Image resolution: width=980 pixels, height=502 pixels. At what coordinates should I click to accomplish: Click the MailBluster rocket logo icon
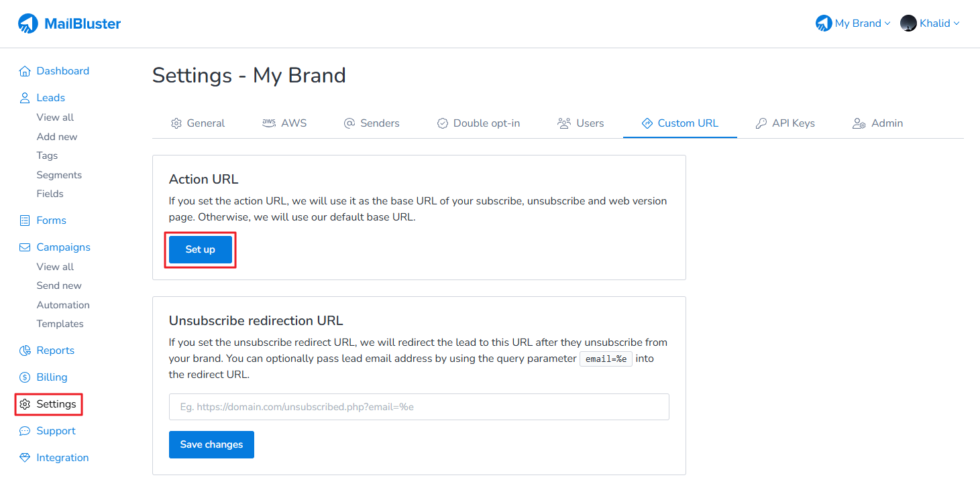coord(28,23)
